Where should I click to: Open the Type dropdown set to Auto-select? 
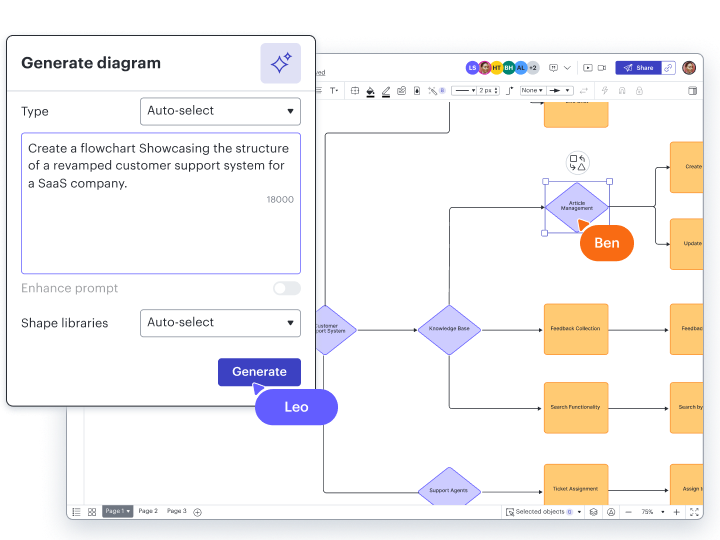tap(220, 111)
